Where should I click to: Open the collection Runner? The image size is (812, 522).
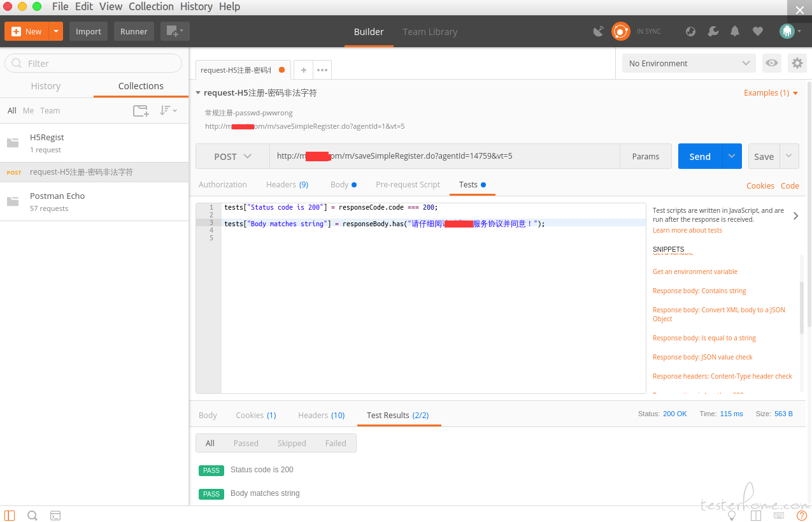134,31
